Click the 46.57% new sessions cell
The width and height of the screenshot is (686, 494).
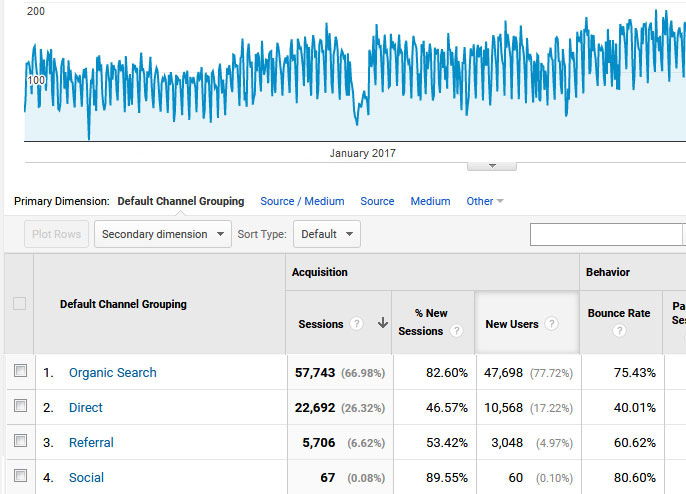[447, 408]
